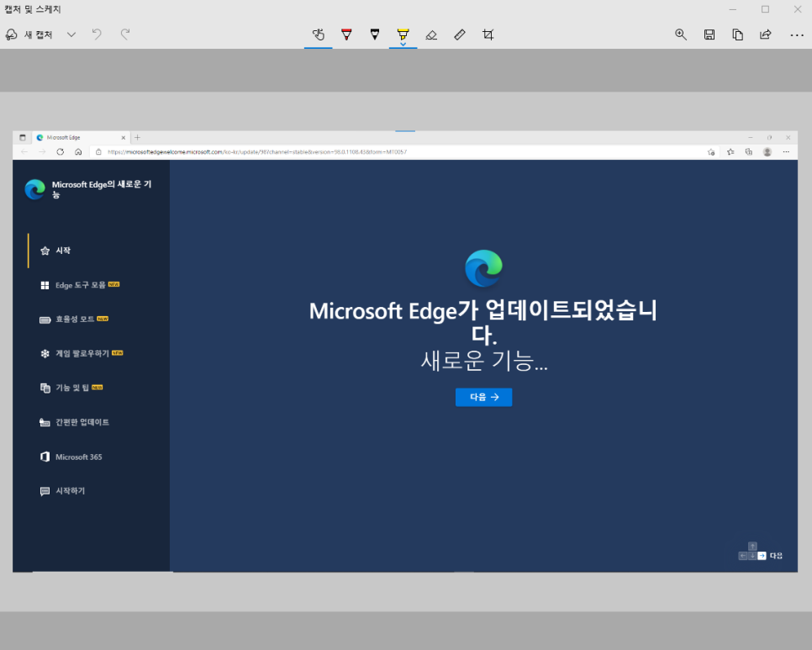Click the right arrow key indicator
This screenshot has width=812, height=650.
tap(762, 556)
